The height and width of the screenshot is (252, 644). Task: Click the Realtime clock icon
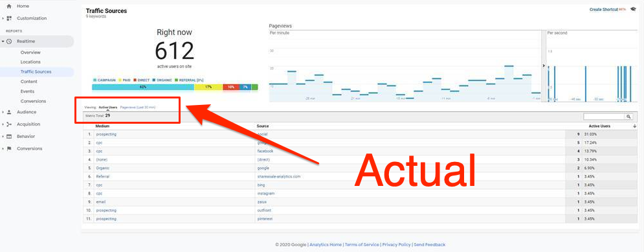point(9,41)
